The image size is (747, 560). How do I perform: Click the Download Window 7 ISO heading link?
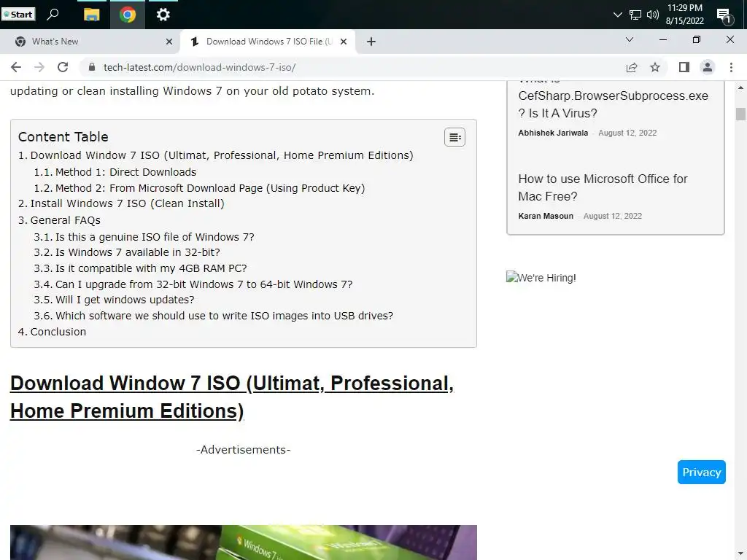tap(232, 397)
